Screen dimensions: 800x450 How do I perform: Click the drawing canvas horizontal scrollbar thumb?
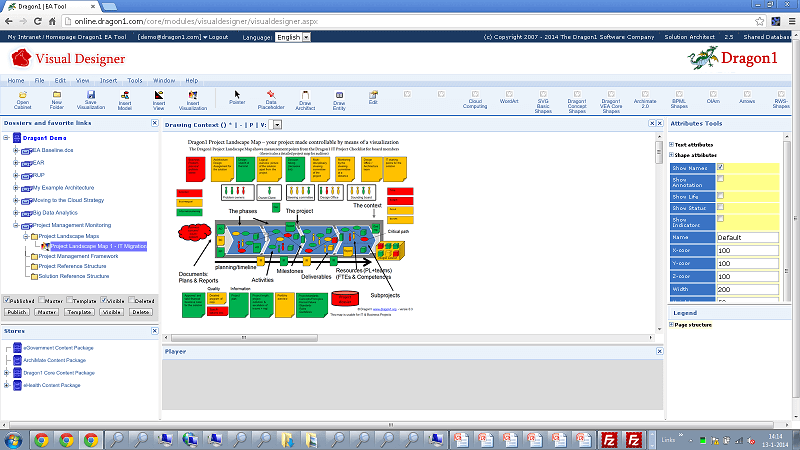pos(244,338)
